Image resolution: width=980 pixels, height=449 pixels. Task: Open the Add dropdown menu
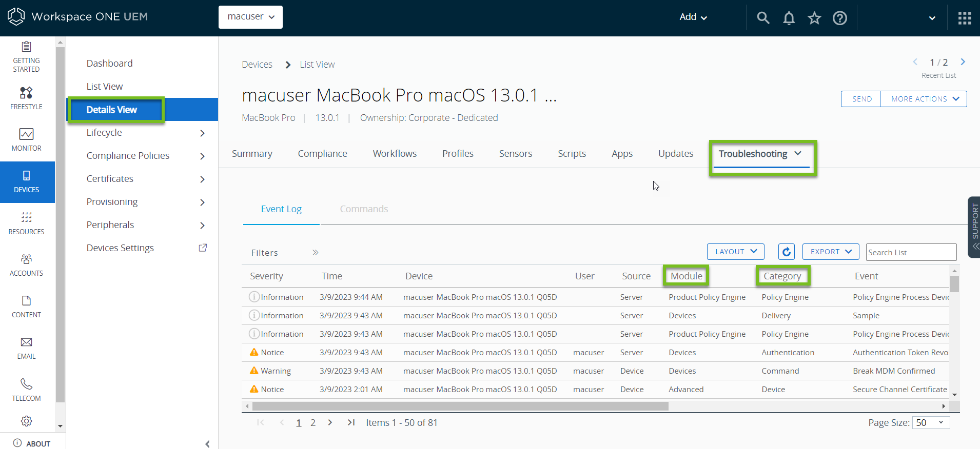(x=693, y=17)
